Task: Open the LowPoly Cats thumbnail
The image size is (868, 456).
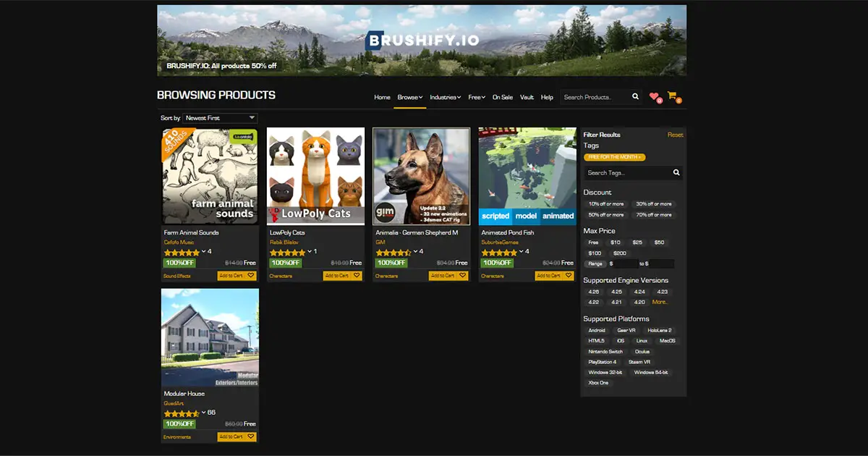Action: 315,177
